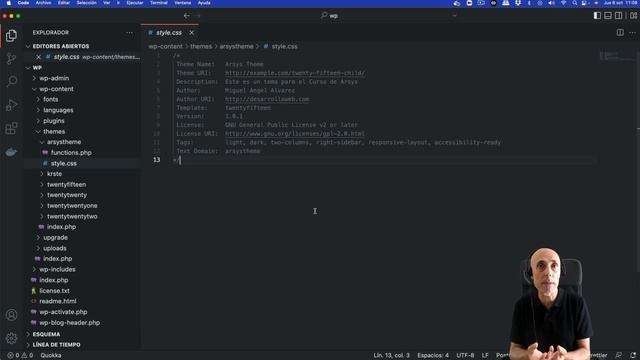The width and height of the screenshot is (640, 360).
Task: Click wp-content breadcrumb segment
Action: click(165, 47)
